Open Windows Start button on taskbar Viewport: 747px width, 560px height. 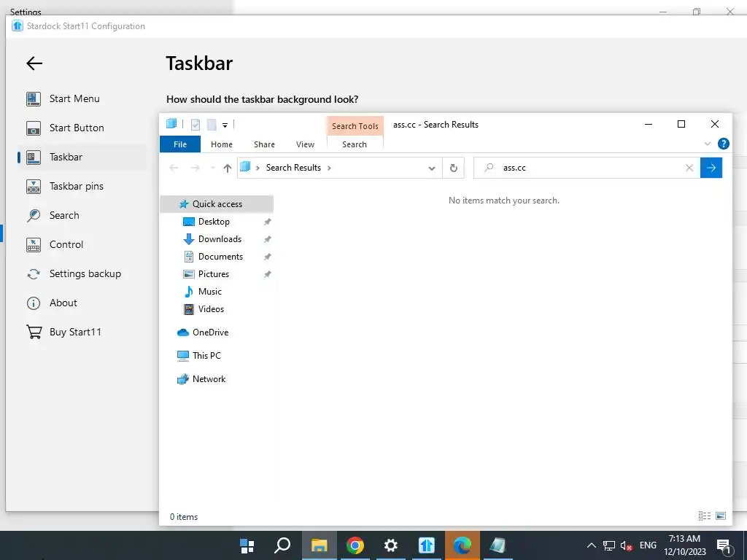click(247, 545)
